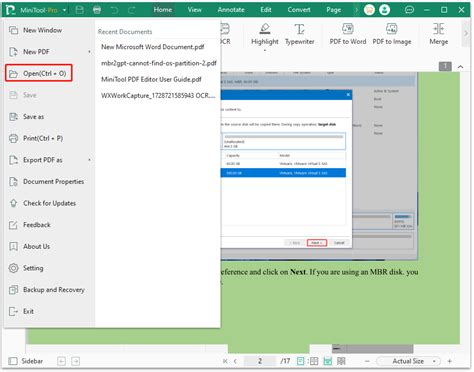This screenshot has height=372, width=474.
Task: Click the Merge tool
Action: (x=439, y=34)
